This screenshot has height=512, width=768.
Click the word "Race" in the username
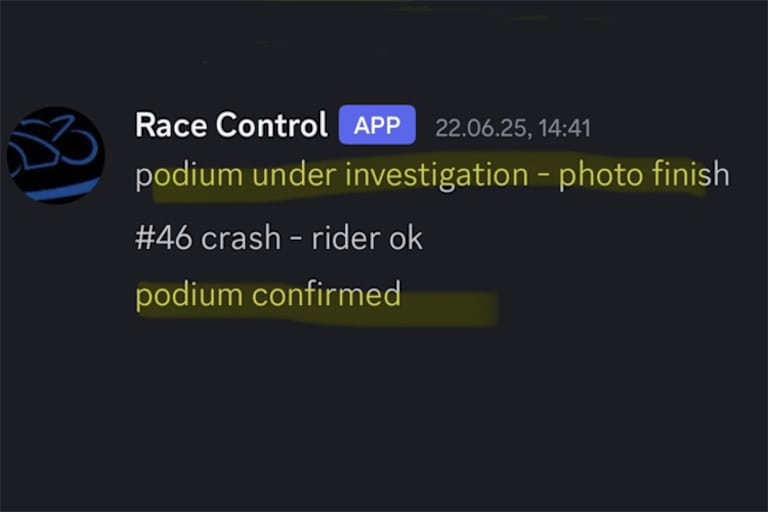(170, 126)
